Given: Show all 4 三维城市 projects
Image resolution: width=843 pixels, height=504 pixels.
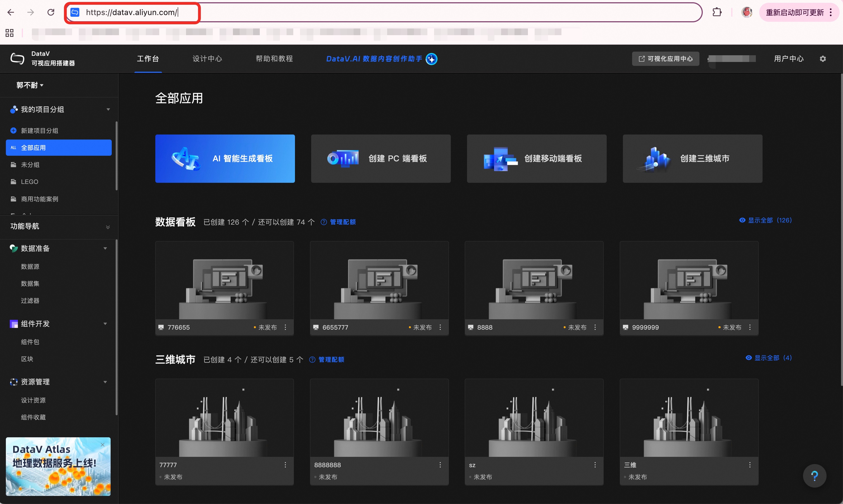Looking at the screenshot, I should pos(768,357).
